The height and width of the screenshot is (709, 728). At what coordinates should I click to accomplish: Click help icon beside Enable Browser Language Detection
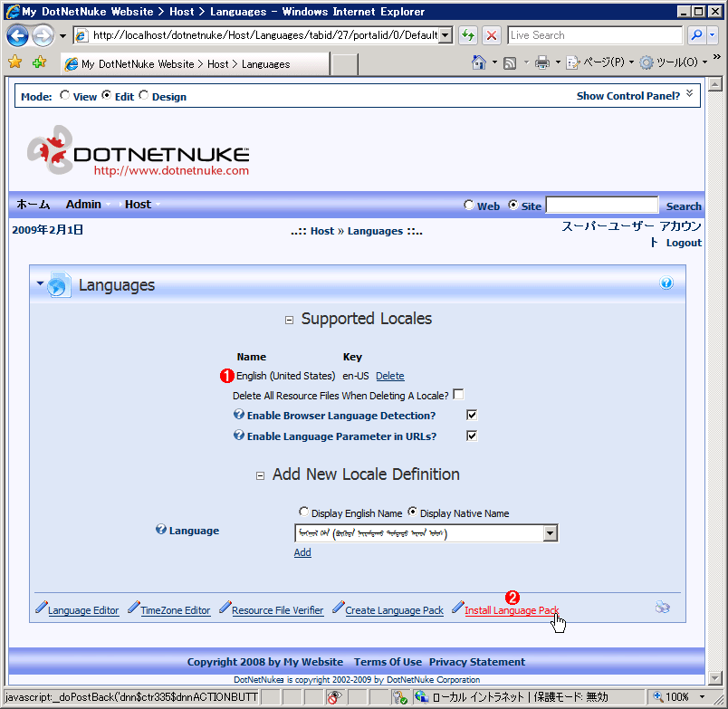tap(239, 414)
